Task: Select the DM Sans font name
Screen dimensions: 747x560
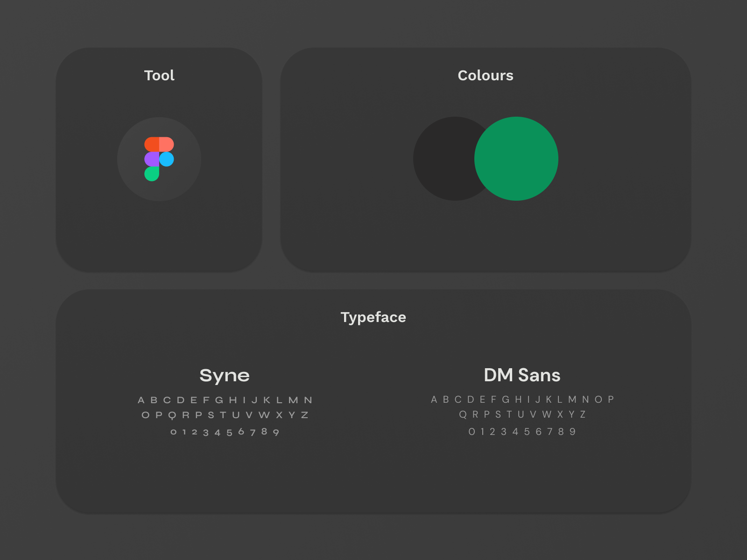Action: pyautogui.click(x=522, y=375)
